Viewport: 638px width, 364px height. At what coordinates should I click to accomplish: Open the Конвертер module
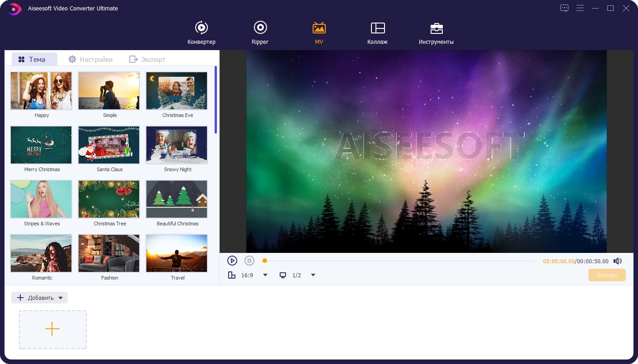point(201,33)
